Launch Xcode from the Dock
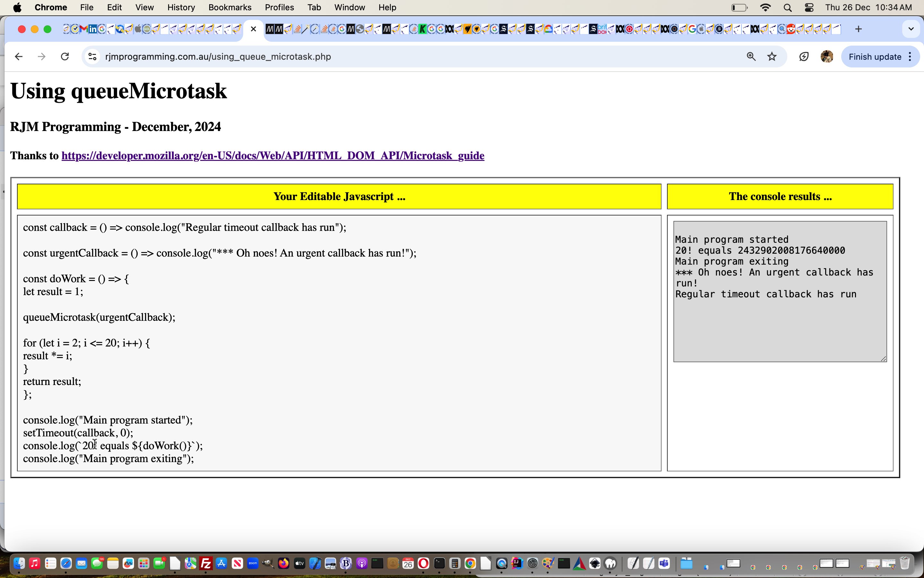This screenshot has height=578, width=924. click(315, 563)
